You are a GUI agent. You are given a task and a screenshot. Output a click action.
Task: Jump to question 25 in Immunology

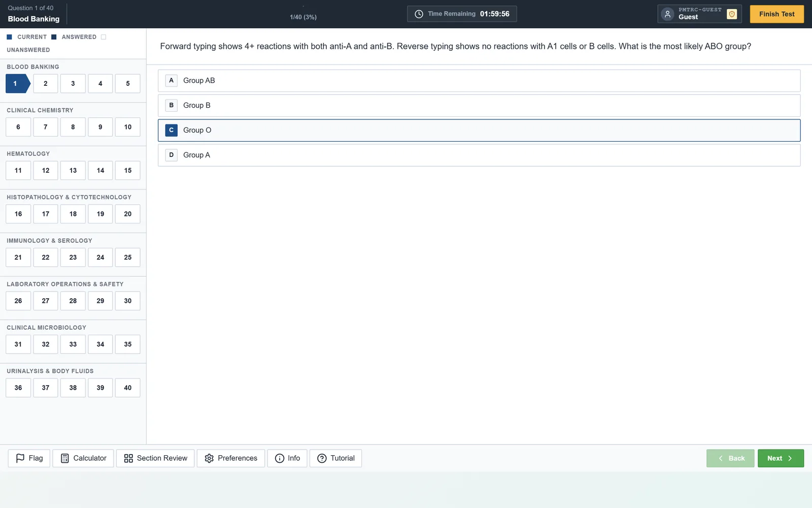pyautogui.click(x=128, y=258)
